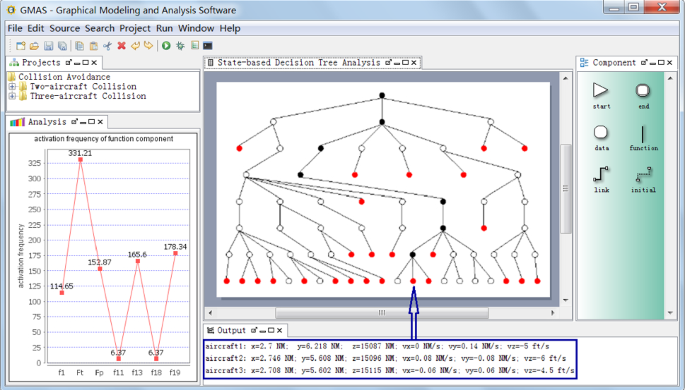The height and width of the screenshot is (390, 685).
Task: Run with the green play icon
Action: [x=166, y=45]
